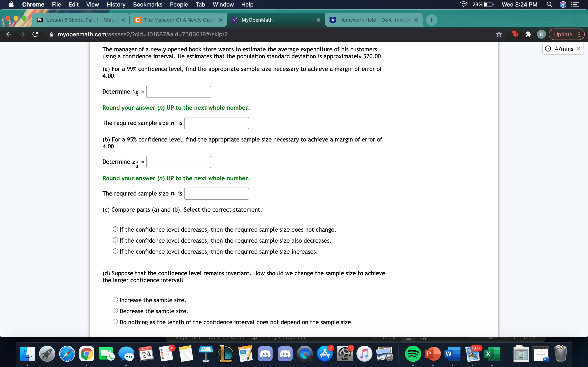Select 'Increase the sample size' radio button

point(115,300)
